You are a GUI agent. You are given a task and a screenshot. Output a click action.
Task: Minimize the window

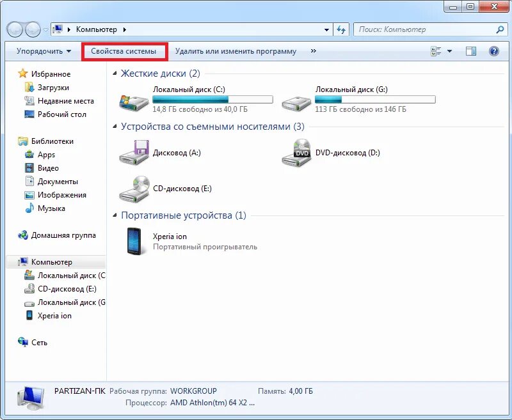pos(453,6)
